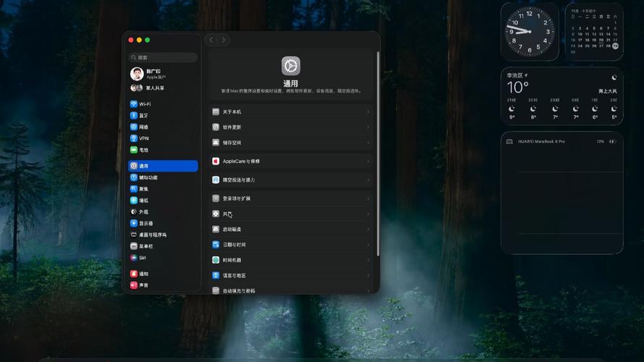Open AppleCare与保修 row
Screen dimensions: 644x362
(x=291, y=161)
